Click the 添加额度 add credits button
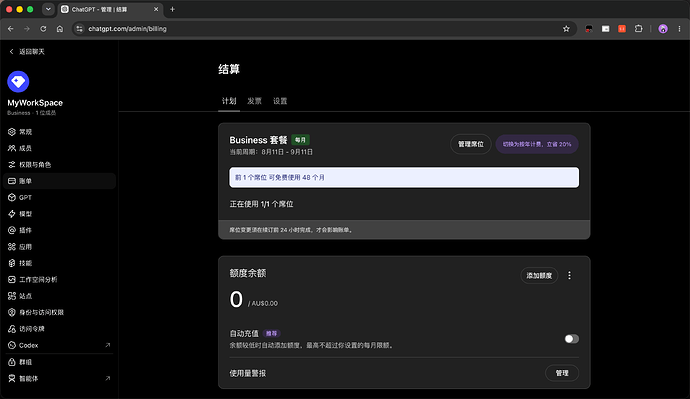The image size is (690, 399). [x=539, y=275]
